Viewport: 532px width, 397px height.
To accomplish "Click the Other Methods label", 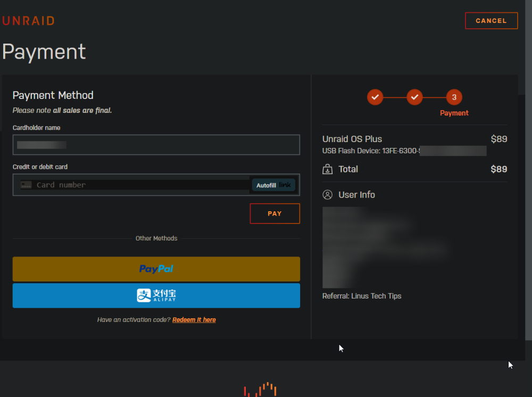I will [x=156, y=238].
